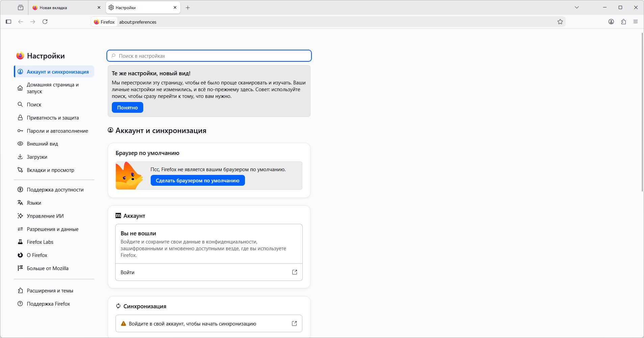Click the warning triangle icon in sync row
Viewport: 644px width, 338px height.
124,323
